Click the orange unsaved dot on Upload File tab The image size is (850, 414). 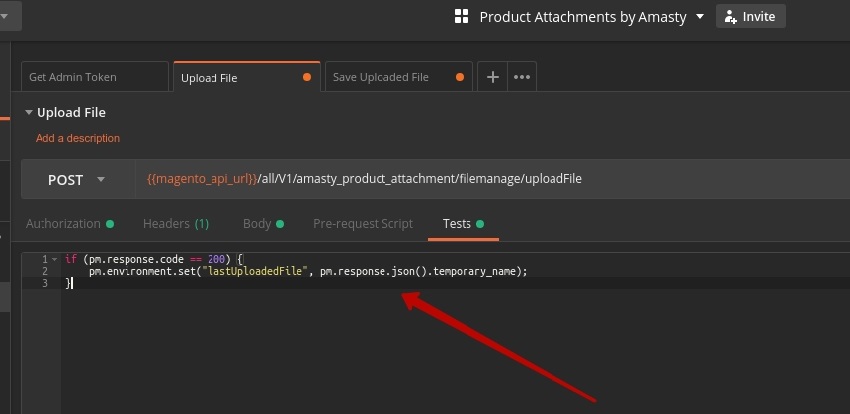[x=306, y=77]
